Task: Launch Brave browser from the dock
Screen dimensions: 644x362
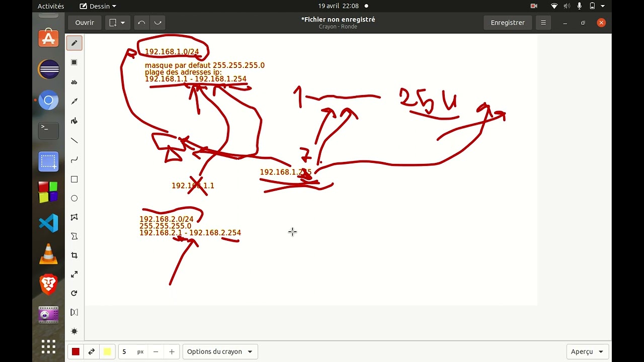Action: pos(48,285)
